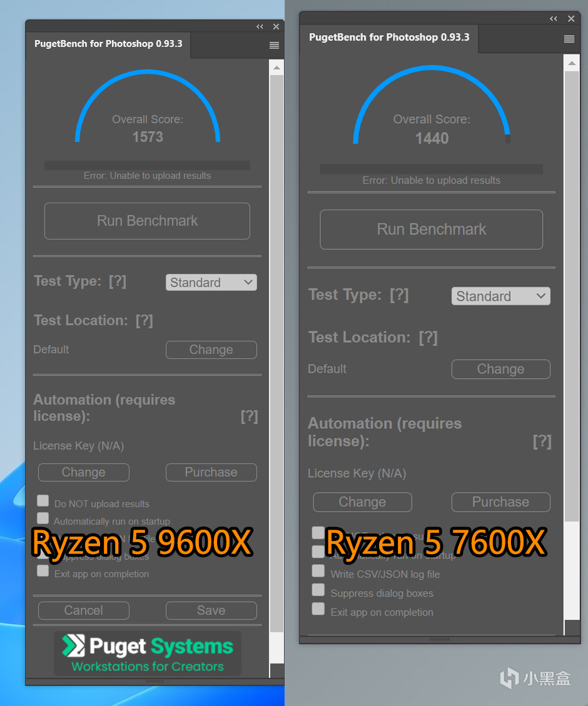Select PugetBench for Photoshop tab in right panel

389,38
